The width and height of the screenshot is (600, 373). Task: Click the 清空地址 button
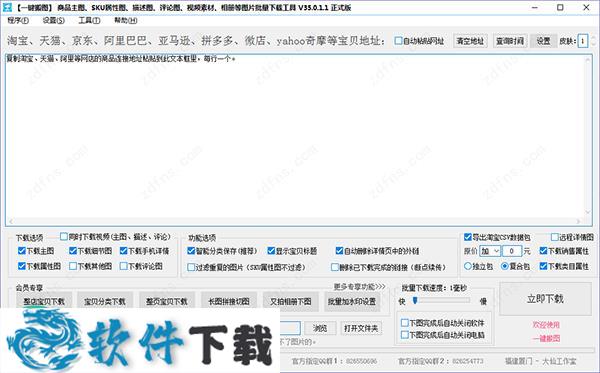tap(470, 41)
